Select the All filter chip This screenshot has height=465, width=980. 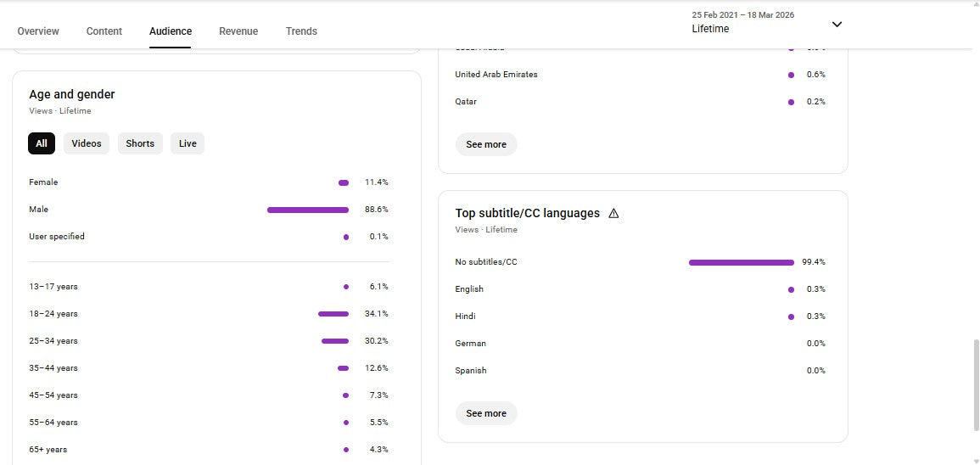point(42,143)
